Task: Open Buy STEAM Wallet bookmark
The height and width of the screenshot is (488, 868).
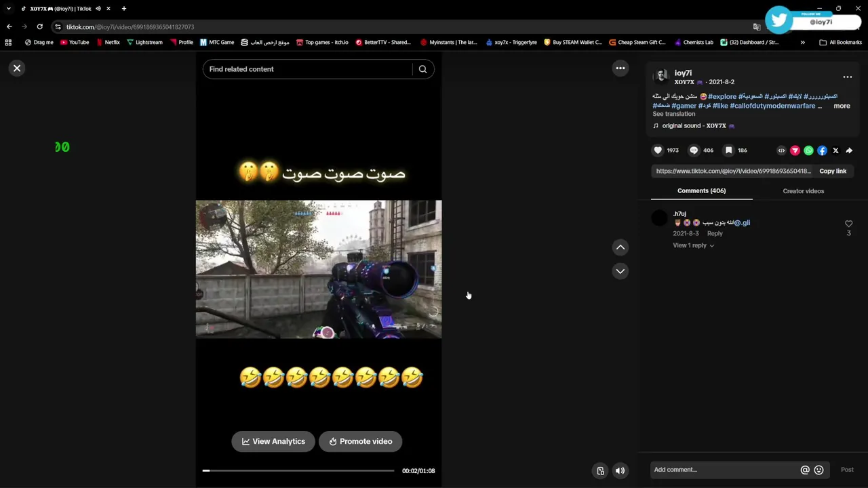Action: [572, 42]
